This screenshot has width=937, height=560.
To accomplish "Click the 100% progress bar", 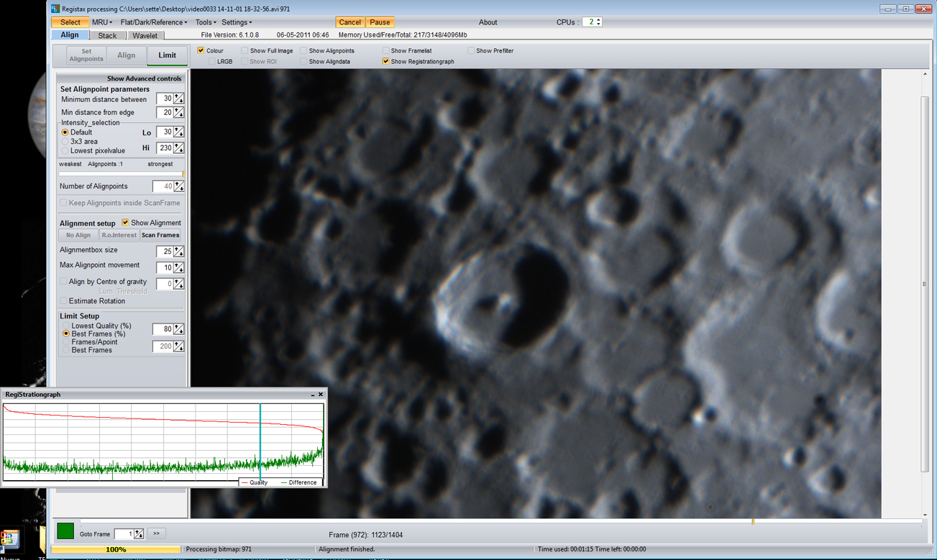I will 116,549.
